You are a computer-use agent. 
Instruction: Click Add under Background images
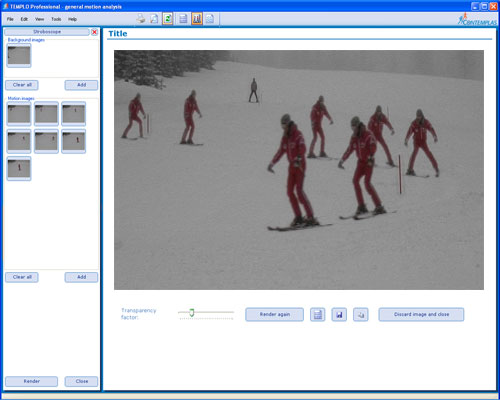[81, 85]
